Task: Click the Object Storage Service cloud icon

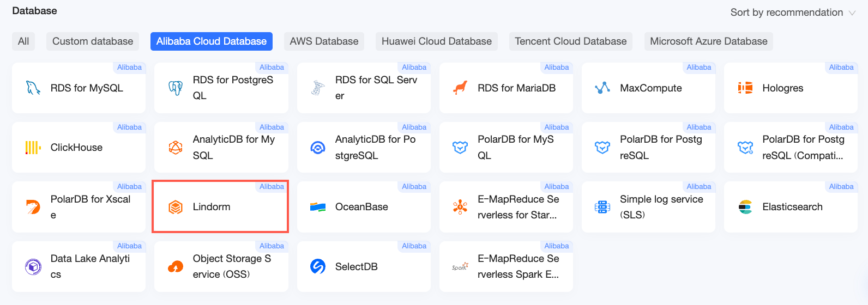Action: coord(176,266)
